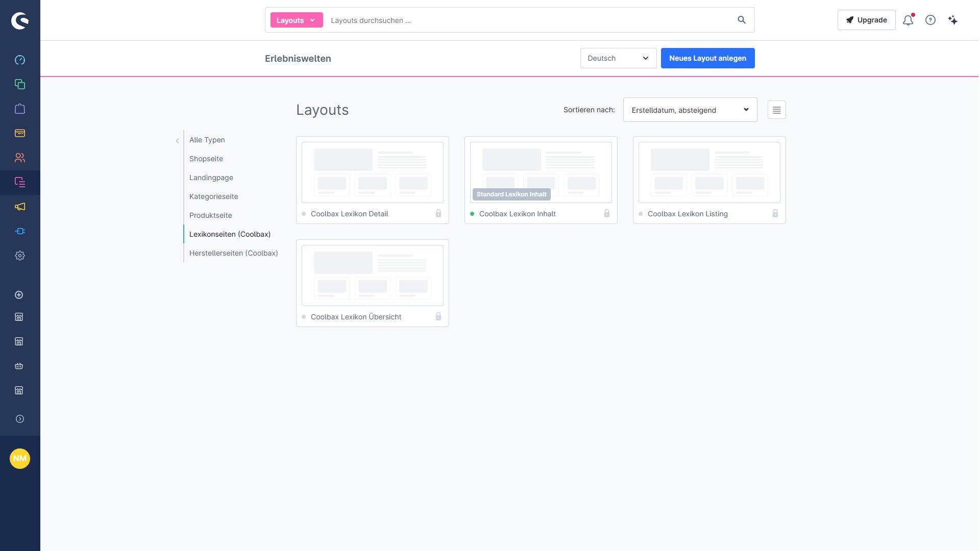
Task: Open the Deutsch language dropdown
Action: pyautogui.click(x=618, y=58)
